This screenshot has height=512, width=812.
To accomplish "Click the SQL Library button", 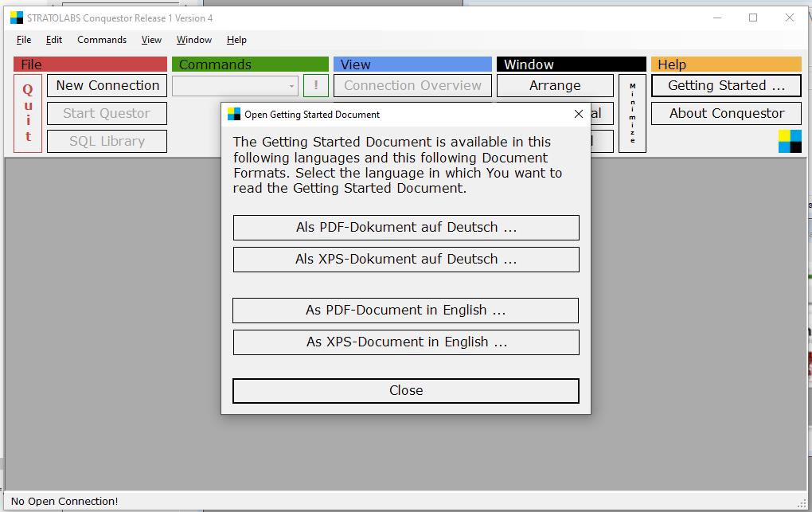I will [x=107, y=142].
